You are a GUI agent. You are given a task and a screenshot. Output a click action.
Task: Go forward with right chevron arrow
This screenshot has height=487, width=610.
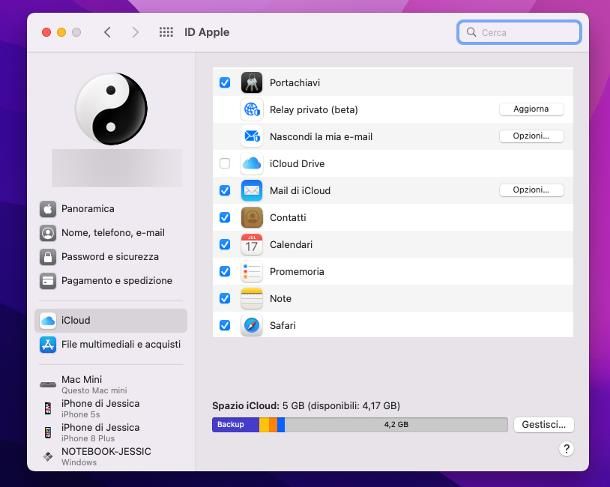click(x=135, y=32)
